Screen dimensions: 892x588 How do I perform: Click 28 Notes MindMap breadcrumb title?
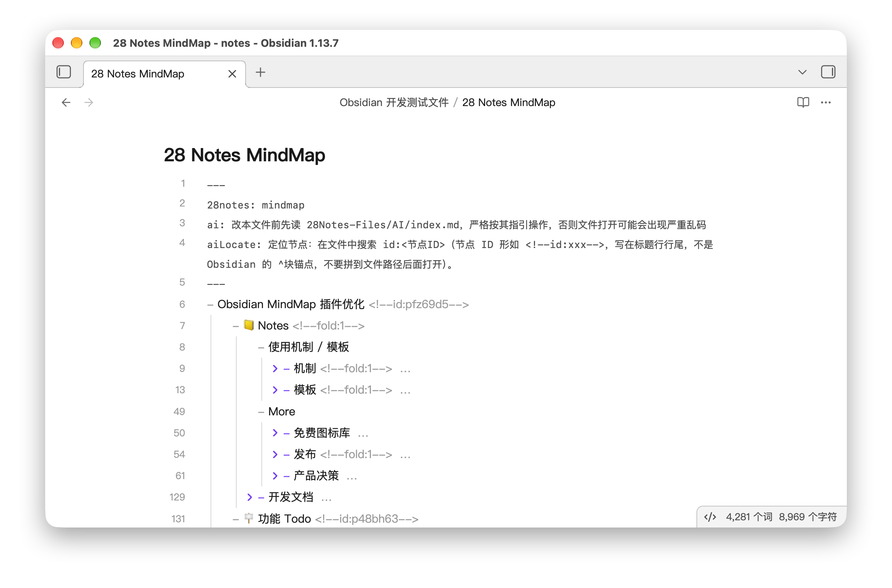coord(509,102)
